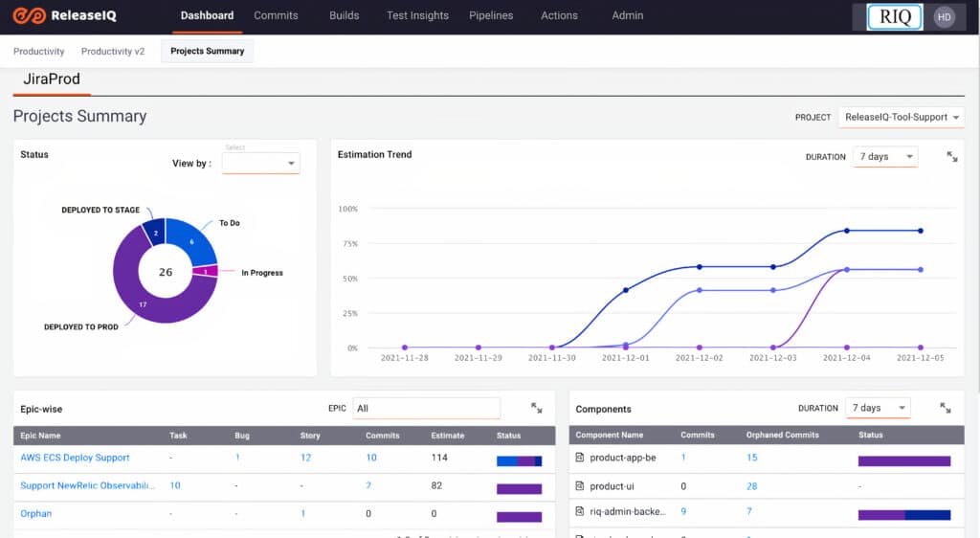Screen dimensions: 980x538
Task: Click the 2021-12-04 top trend data point
Action: click(847, 231)
